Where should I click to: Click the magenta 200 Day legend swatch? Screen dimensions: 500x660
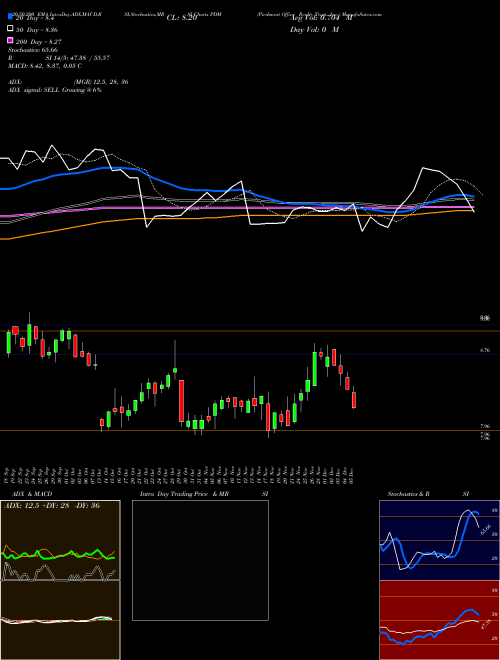coord(10,40)
